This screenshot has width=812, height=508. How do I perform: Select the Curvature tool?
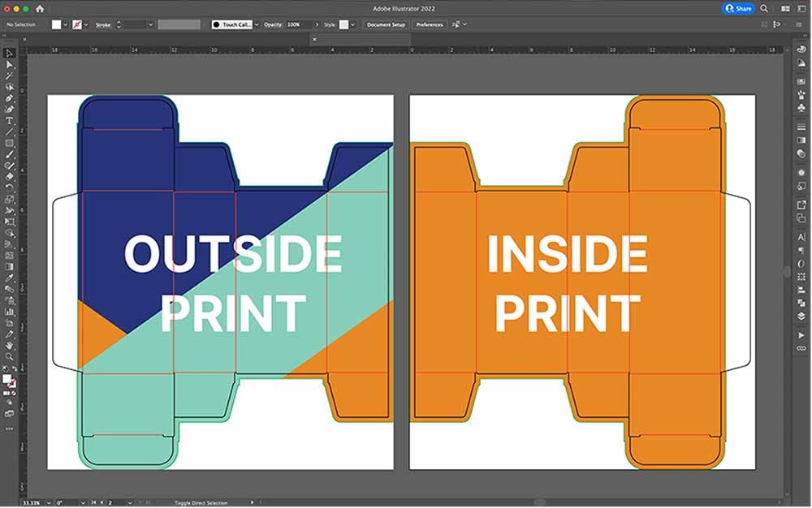(9, 110)
